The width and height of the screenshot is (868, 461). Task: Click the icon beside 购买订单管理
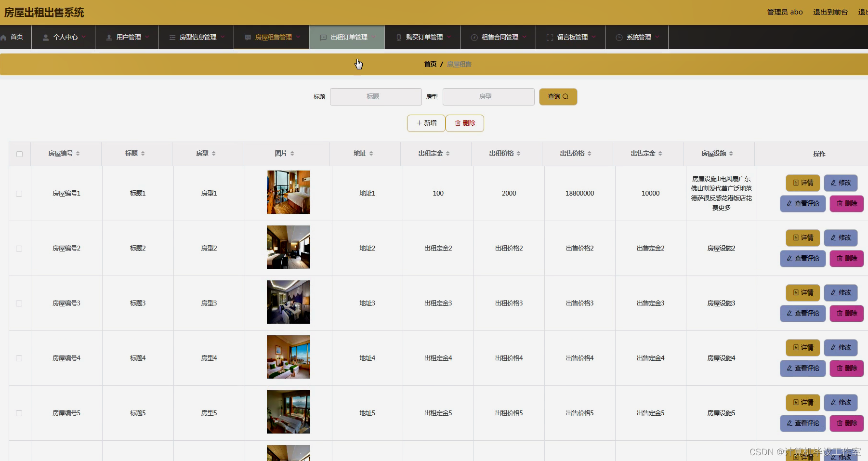[x=398, y=37]
